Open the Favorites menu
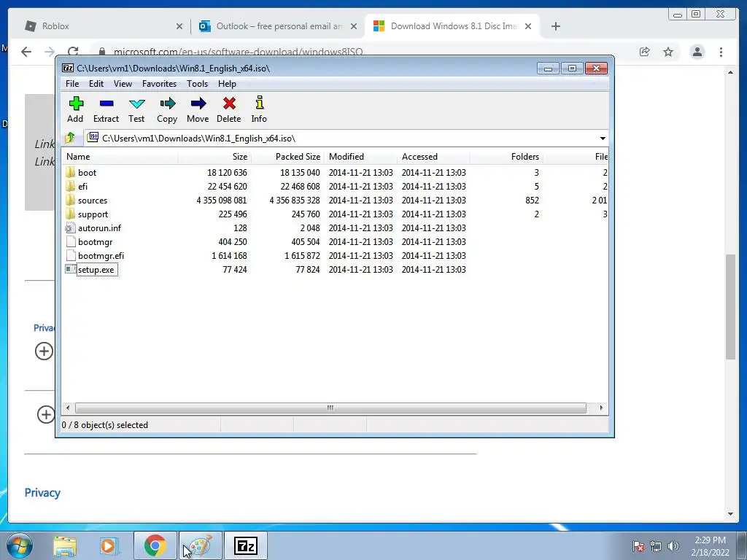Screen dimensions: 747x560 click(x=159, y=84)
